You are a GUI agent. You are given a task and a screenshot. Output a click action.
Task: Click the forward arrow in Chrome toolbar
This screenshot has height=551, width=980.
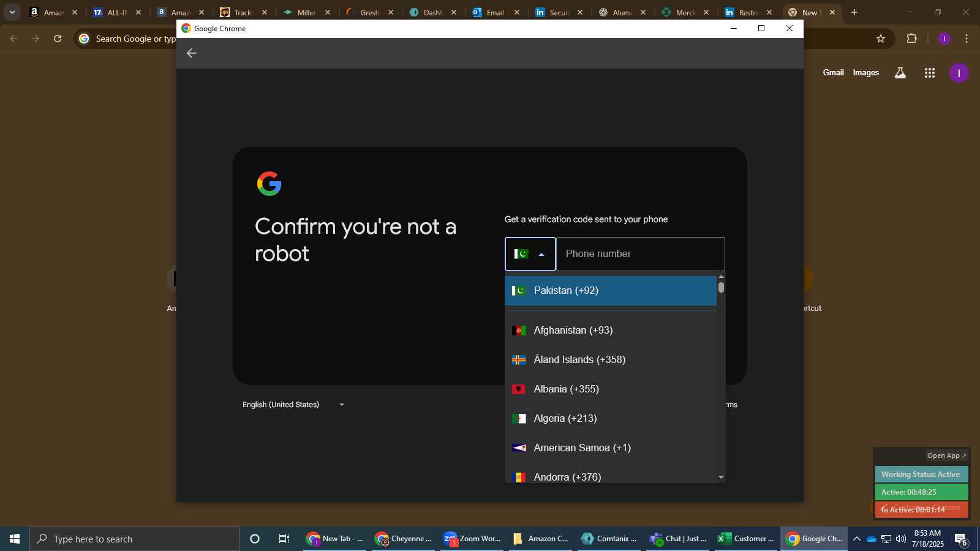(x=36, y=39)
